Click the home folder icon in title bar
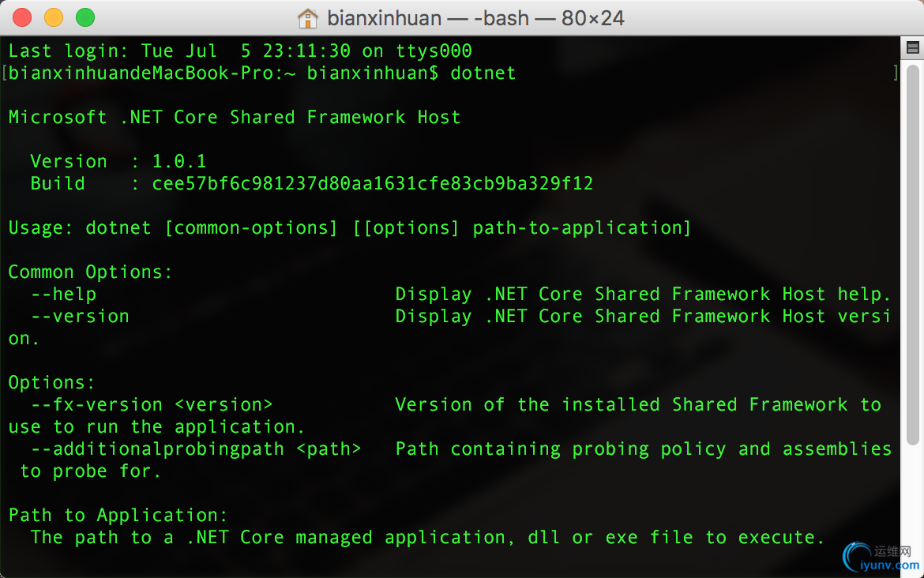924x578 pixels. (308, 18)
